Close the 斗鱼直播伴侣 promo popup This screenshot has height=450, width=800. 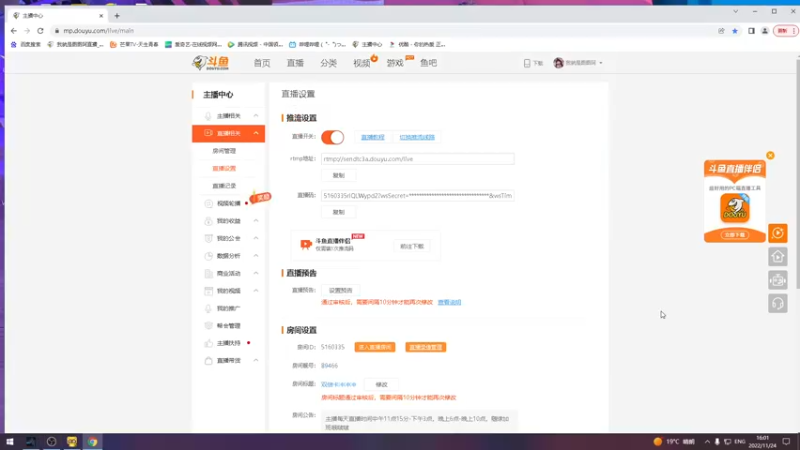point(770,156)
